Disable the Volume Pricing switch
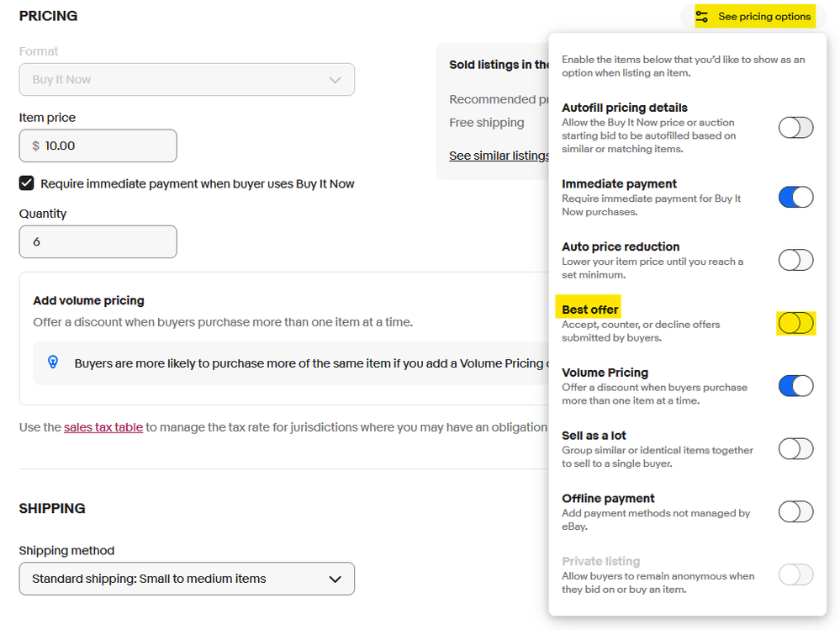 pos(795,386)
